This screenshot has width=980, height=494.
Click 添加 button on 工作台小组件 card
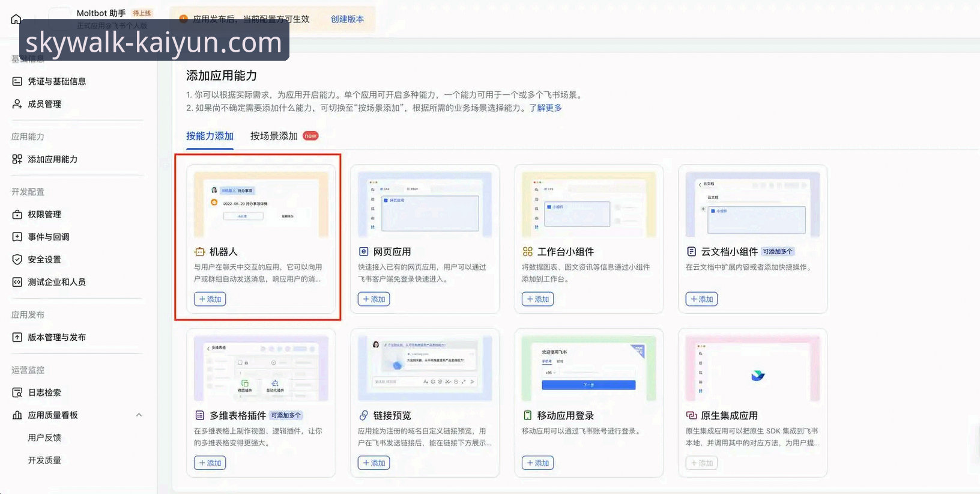(537, 299)
